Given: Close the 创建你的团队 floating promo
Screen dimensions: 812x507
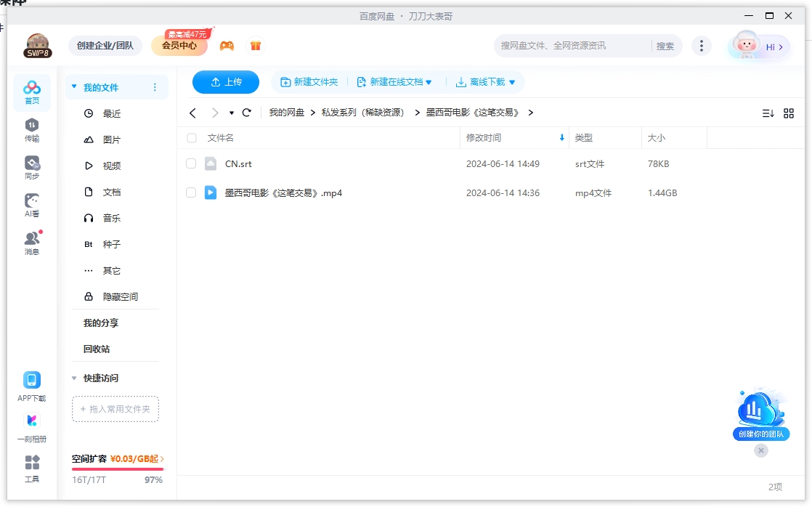Looking at the screenshot, I should point(760,450).
